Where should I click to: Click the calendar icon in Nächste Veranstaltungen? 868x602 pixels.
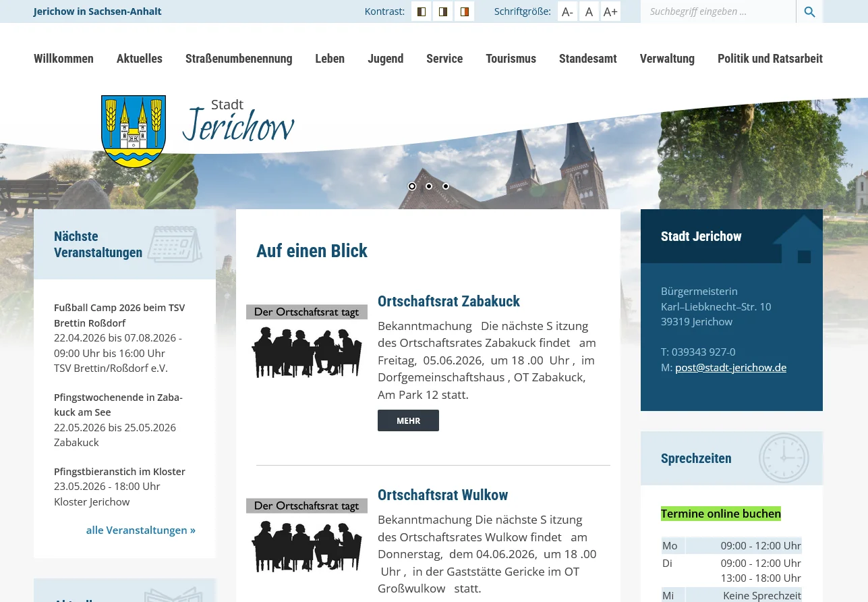[175, 244]
